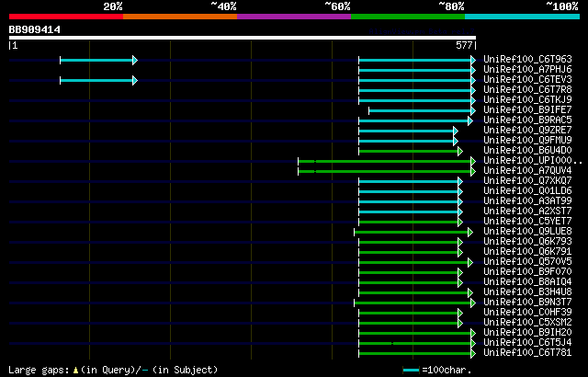Click the green alignment bar for UniRef100_C6T781
588x377 pixels.
click(x=417, y=354)
